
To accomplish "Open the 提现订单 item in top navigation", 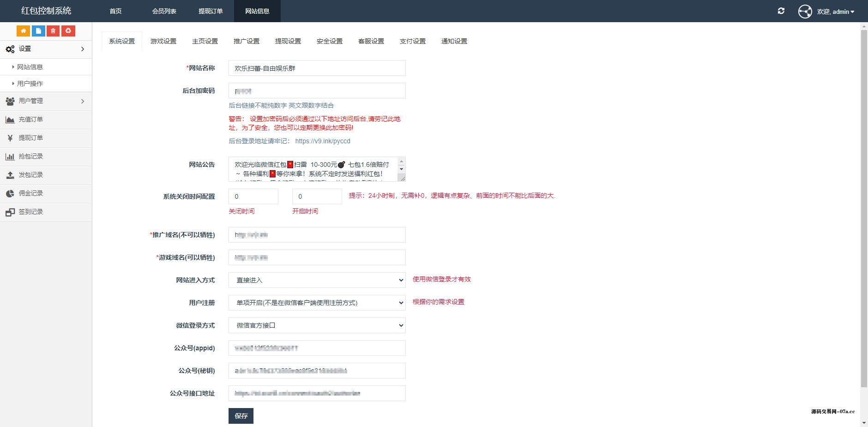I will pos(211,11).
